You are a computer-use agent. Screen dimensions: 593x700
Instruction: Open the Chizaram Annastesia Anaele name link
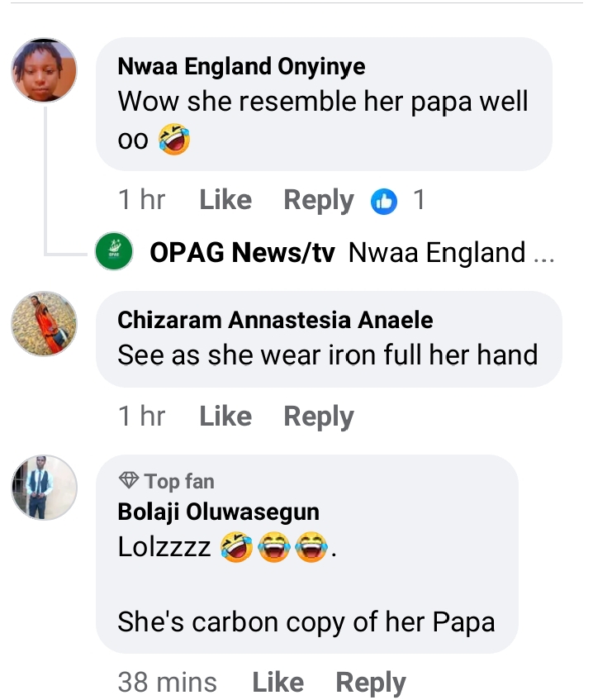click(x=275, y=320)
